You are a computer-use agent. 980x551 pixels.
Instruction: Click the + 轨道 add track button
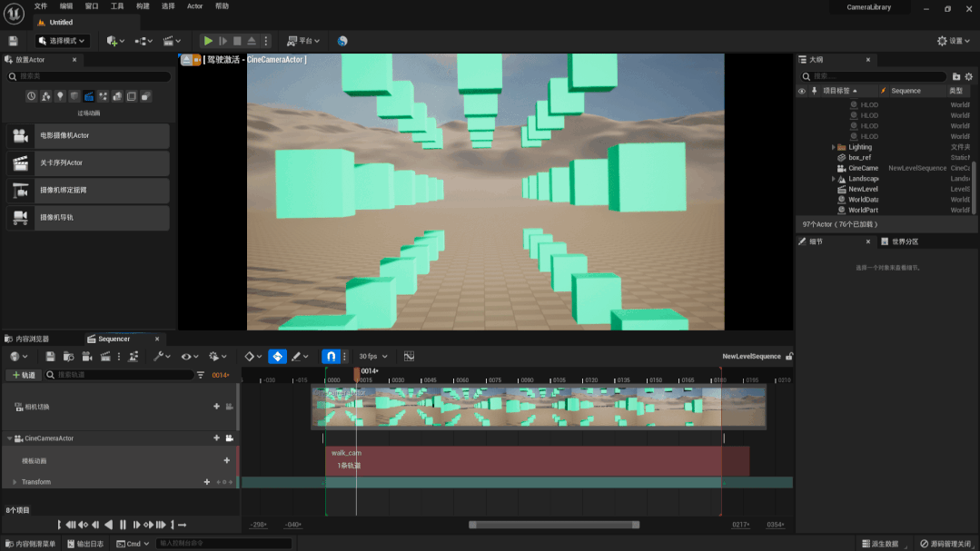point(24,375)
